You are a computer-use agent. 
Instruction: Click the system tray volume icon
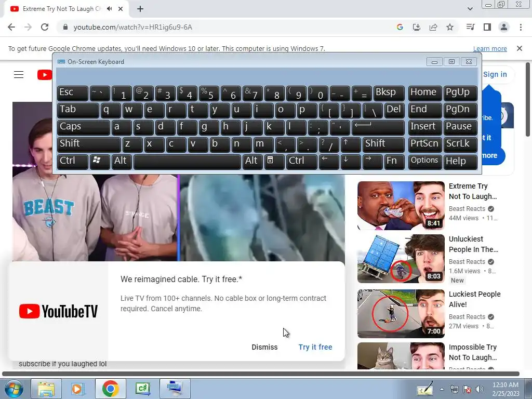tap(480, 389)
